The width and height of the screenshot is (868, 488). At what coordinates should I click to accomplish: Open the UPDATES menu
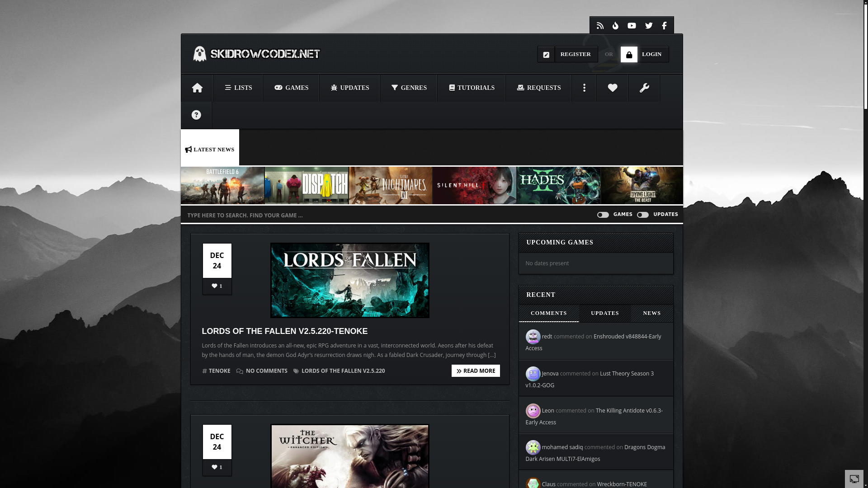[350, 88]
